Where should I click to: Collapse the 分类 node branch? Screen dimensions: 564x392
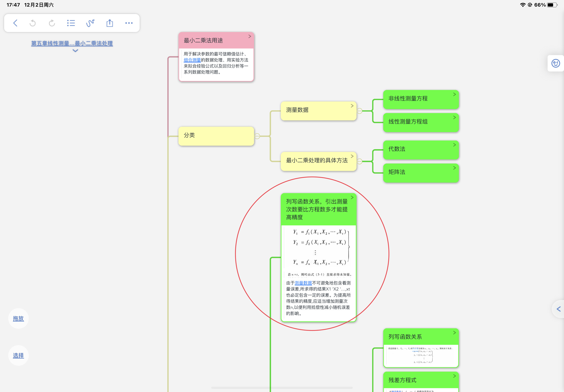257,136
